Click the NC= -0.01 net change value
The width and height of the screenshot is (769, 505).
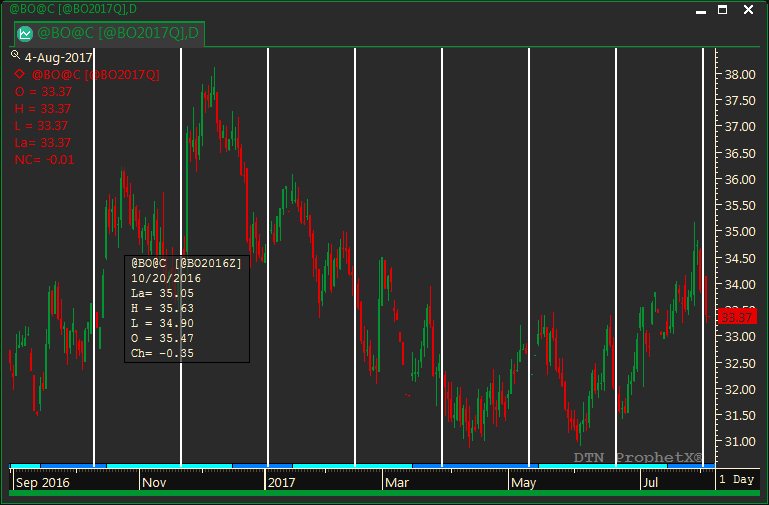pos(44,160)
